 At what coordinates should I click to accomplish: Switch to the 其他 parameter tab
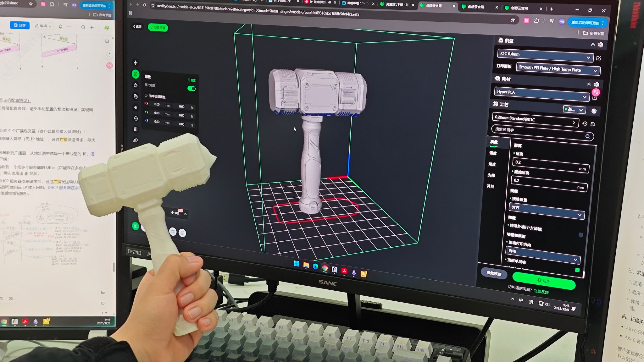coord(490,186)
